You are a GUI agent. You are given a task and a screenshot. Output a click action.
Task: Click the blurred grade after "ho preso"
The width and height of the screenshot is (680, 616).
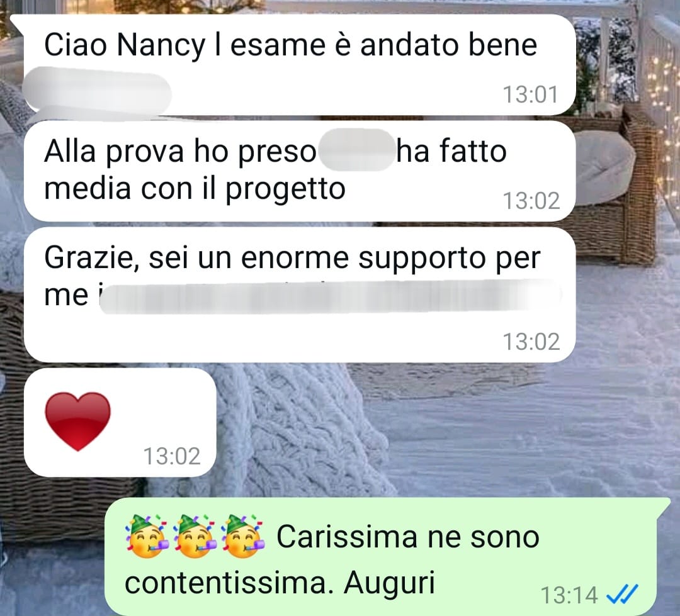(x=356, y=150)
